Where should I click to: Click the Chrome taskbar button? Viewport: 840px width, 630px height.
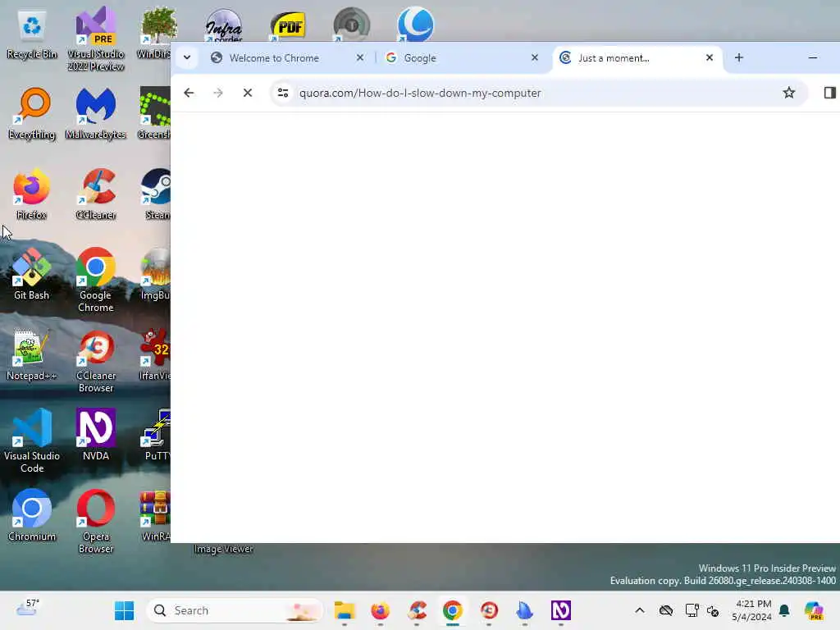click(453, 610)
